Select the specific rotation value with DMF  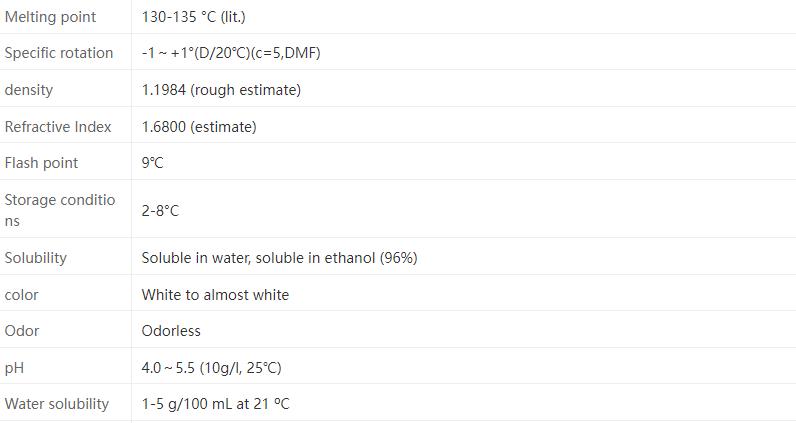coord(231,53)
